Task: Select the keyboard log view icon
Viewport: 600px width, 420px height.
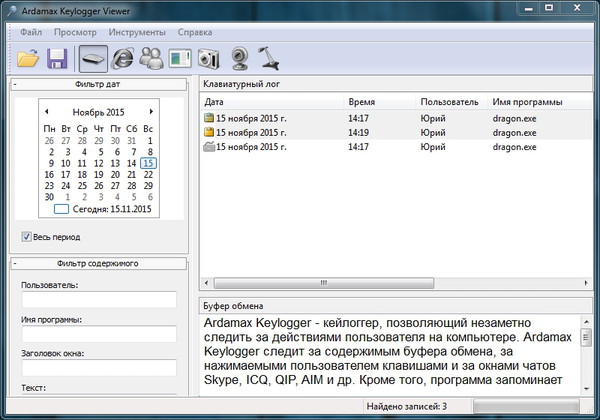Action: click(92, 59)
